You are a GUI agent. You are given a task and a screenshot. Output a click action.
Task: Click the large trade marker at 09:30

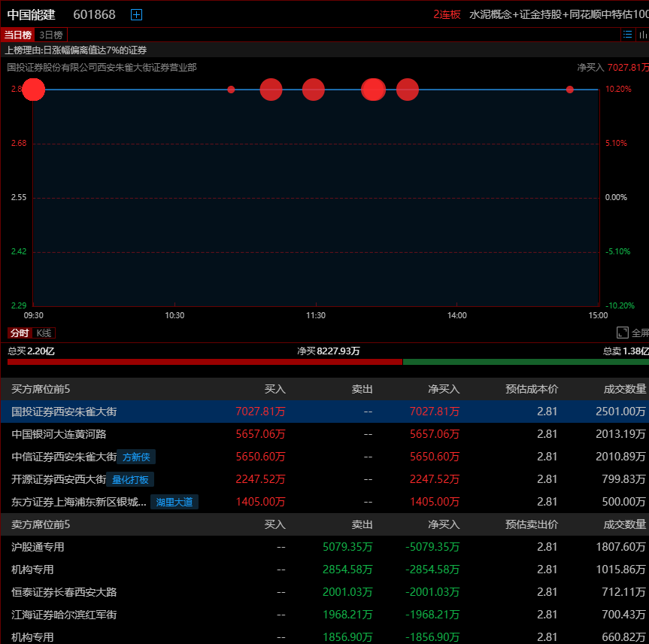(34, 90)
